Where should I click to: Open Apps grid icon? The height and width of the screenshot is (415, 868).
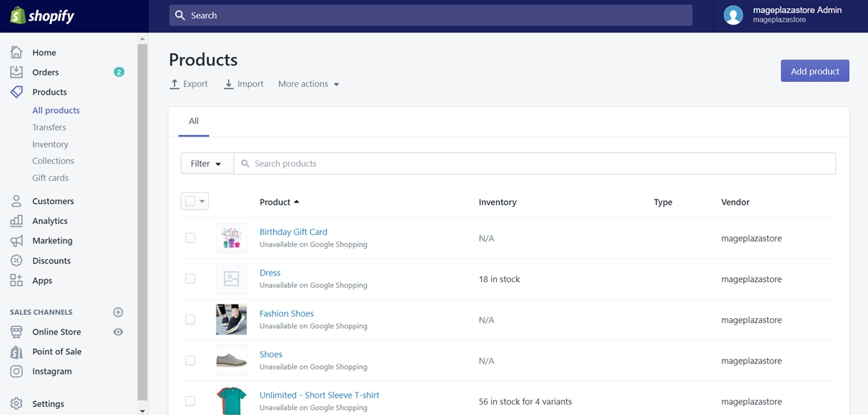point(17,281)
